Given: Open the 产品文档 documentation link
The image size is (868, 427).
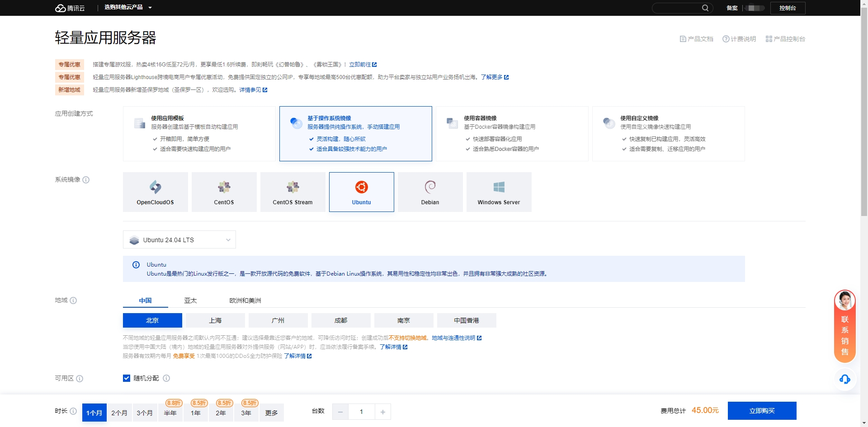Looking at the screenshot, I should [x=697, y=39].
